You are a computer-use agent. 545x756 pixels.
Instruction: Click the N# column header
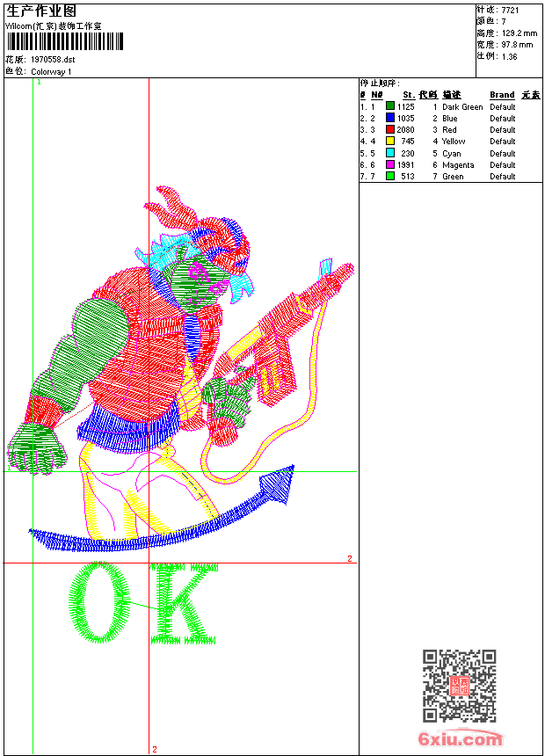tap(377, 95)
